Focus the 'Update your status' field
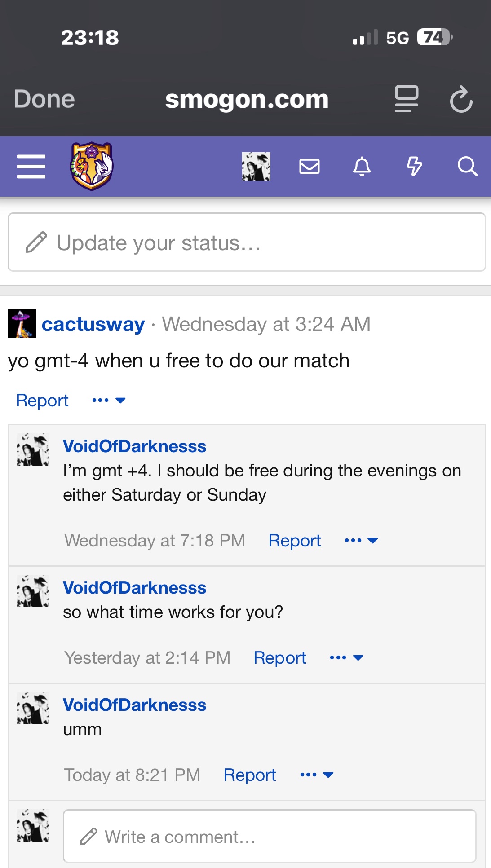Image resolution: width=491 pixels, height=868 pixels. tap(247, 242)
